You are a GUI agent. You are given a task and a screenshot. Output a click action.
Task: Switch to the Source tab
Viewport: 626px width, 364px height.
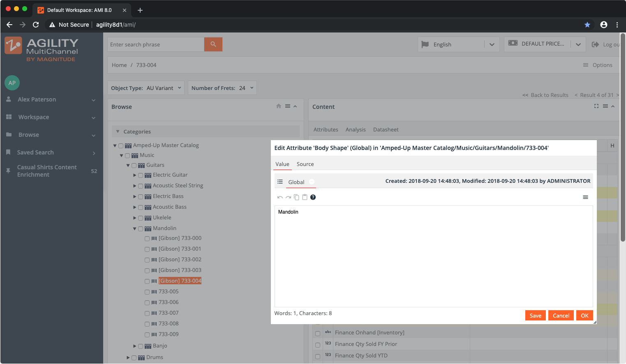coord(305,164)
